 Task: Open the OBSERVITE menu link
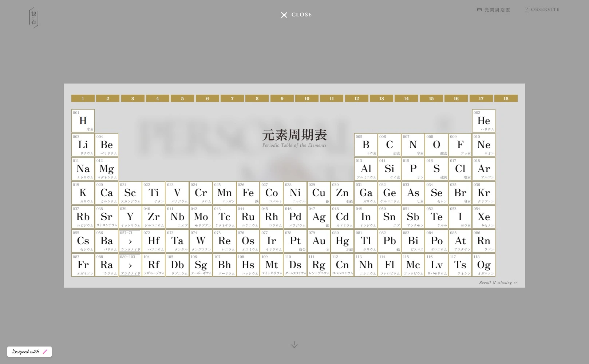click(545, 10)
